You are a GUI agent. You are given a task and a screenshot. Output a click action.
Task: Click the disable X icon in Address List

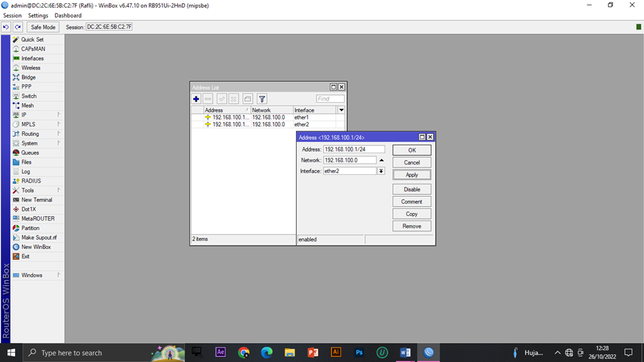[234, 99]
